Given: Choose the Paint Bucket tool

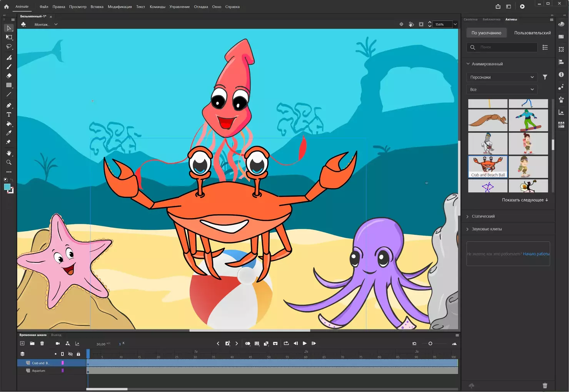Looking at the screenshot, I should click(9, 124).
